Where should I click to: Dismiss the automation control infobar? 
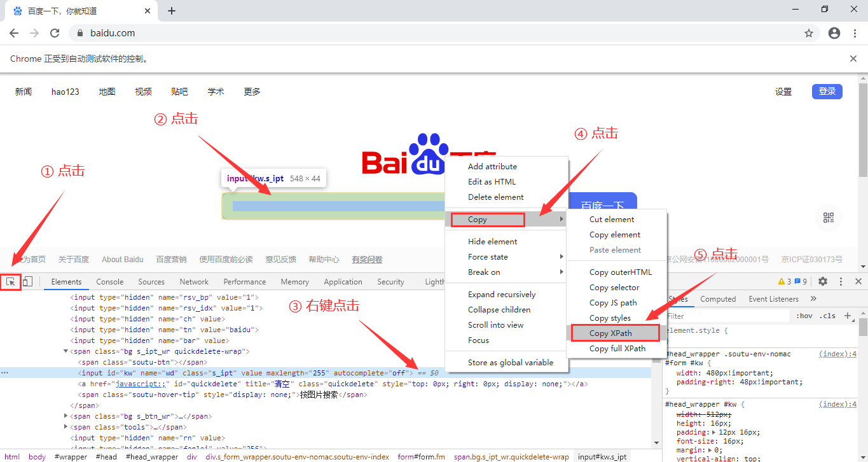tap(853, 59)
